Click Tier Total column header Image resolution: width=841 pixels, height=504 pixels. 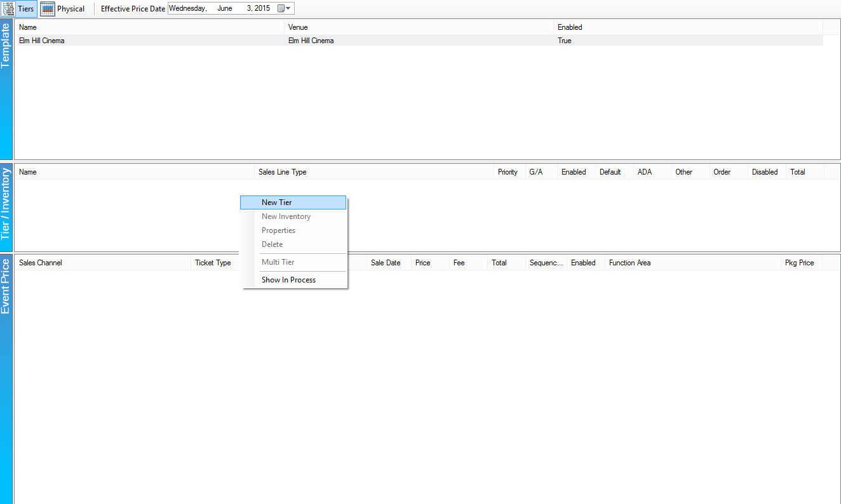(805, 172)
